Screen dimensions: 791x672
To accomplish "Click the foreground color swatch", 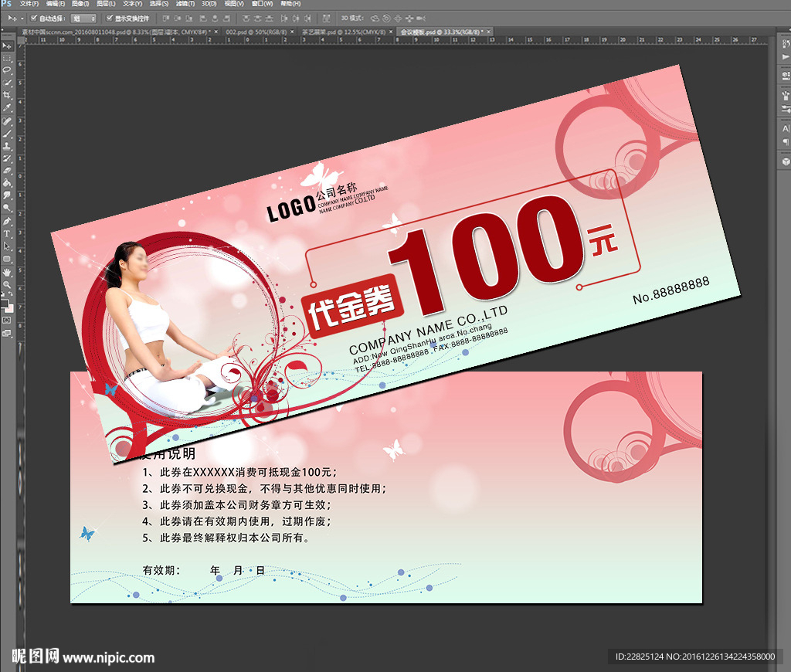I will pyautogui.click(x=6, y=305).
